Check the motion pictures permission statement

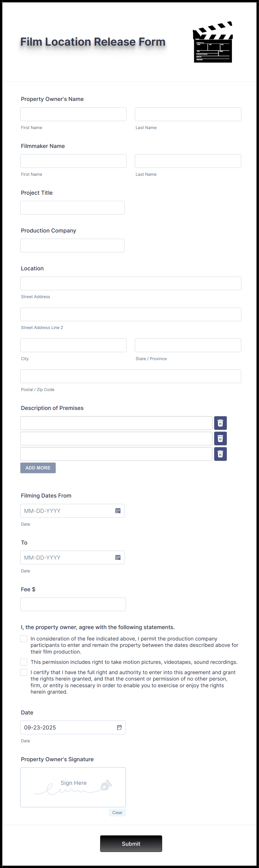pos(24,662)
